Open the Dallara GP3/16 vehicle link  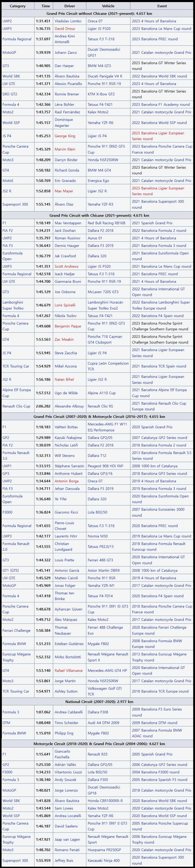click(100, 474)
